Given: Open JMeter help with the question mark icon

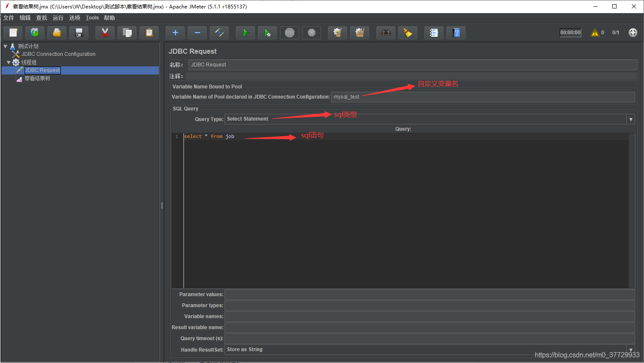Looking at the screenshot, I should point(456,32).
